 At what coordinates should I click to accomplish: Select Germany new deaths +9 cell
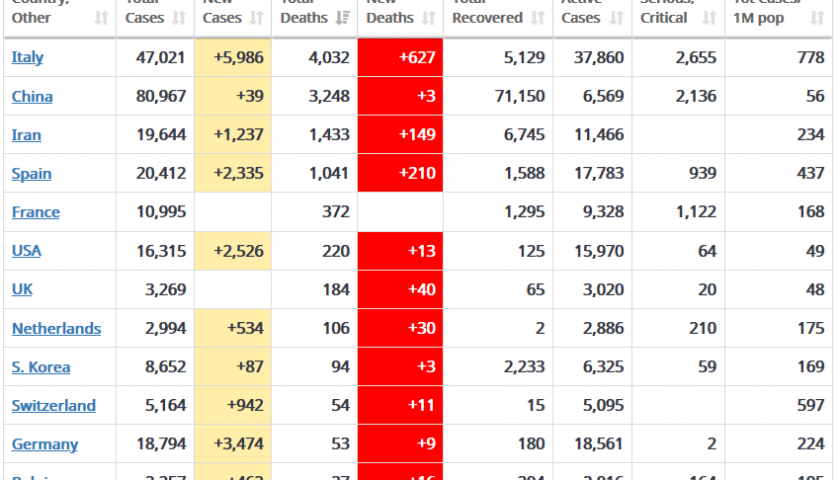tap(400, 444)
